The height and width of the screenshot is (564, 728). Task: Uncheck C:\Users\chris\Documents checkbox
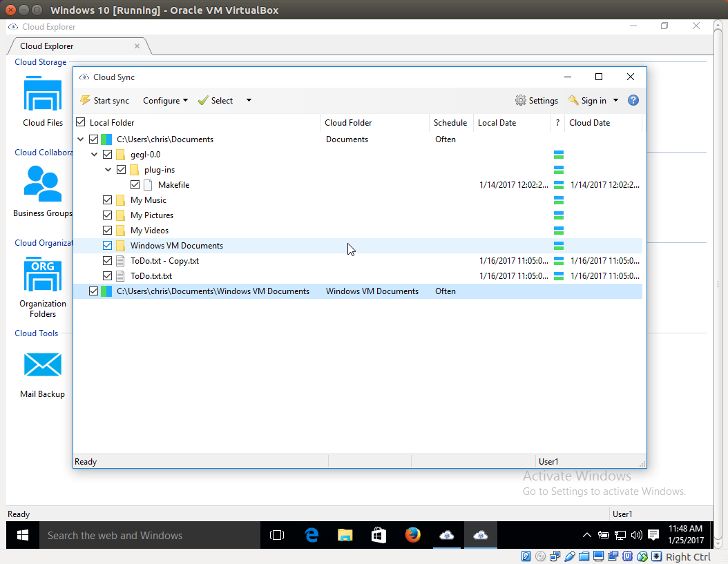point(93,139)
